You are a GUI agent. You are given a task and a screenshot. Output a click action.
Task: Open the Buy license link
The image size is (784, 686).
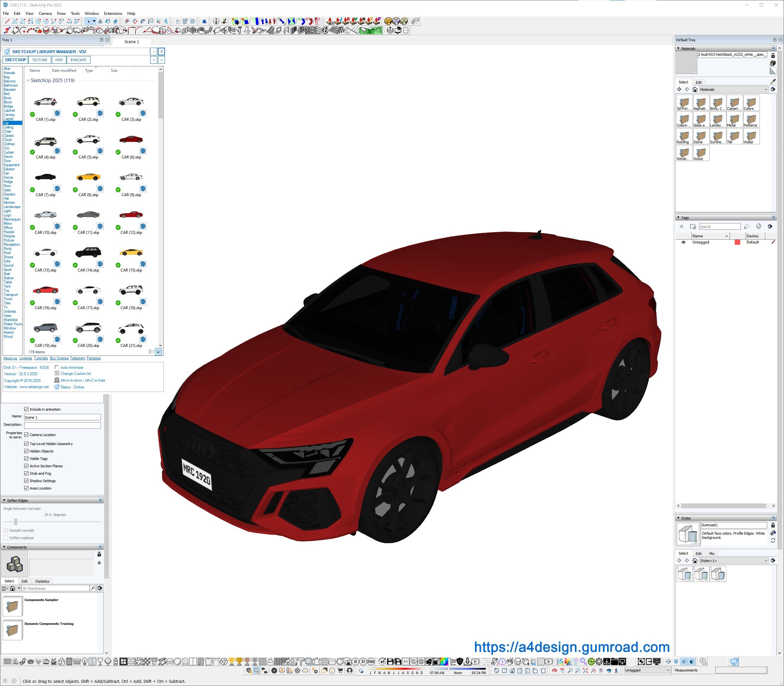pyautogui.click(x=59, y=358)
